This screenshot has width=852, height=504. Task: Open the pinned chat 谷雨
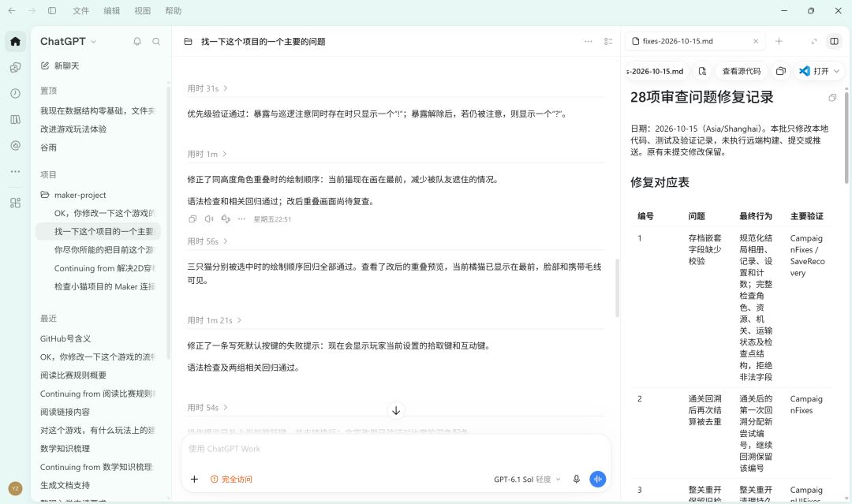[x=48, y=147]
